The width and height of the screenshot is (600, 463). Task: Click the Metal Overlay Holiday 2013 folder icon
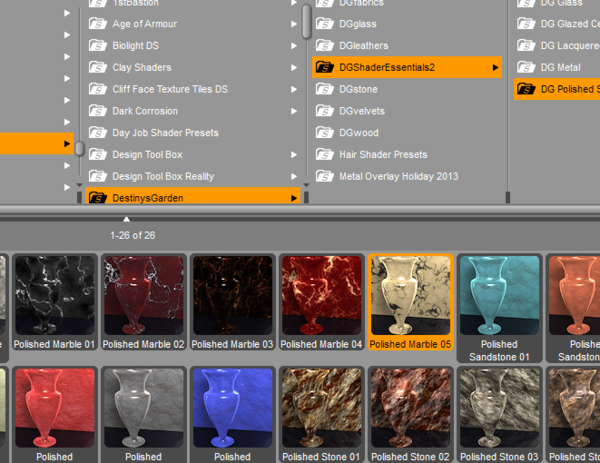(325, 176)
